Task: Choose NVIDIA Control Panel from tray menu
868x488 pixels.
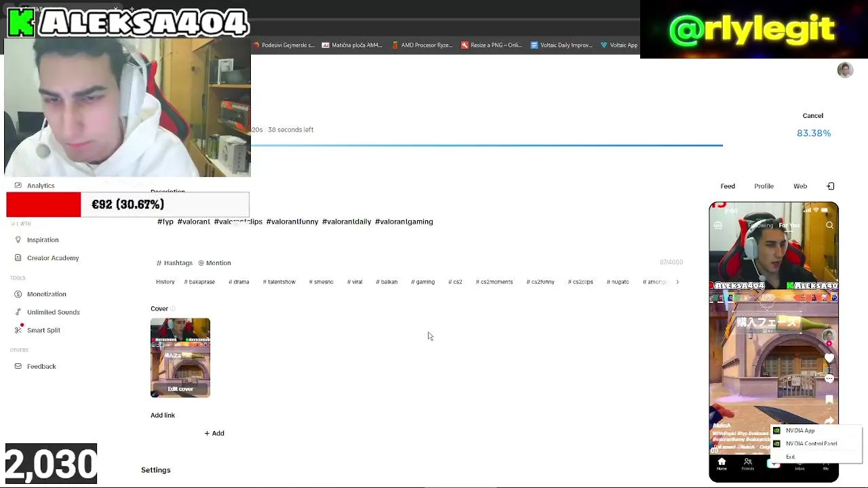Action: coord(816,444)
